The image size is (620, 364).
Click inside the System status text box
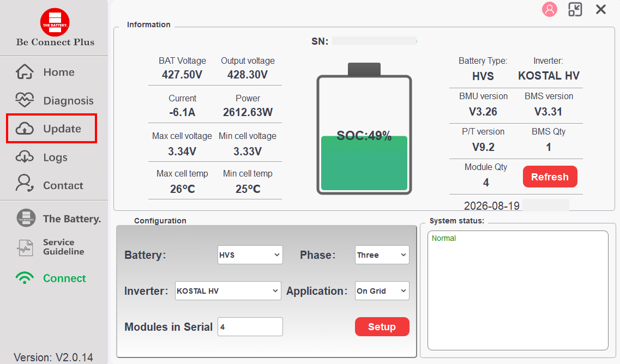tap(517, 290)
